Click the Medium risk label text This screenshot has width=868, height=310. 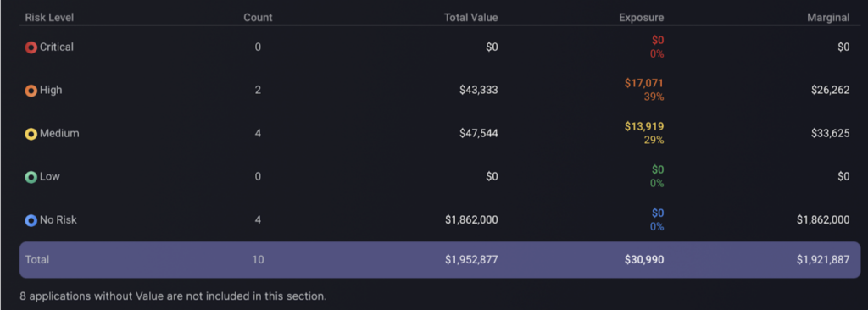59,133
